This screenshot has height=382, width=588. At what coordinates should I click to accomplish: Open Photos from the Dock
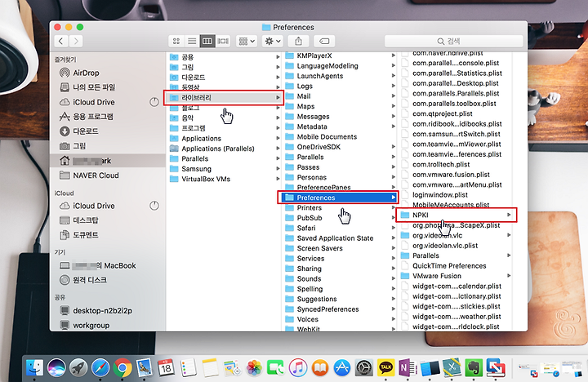pyautogui.click(x=254, y=367)
